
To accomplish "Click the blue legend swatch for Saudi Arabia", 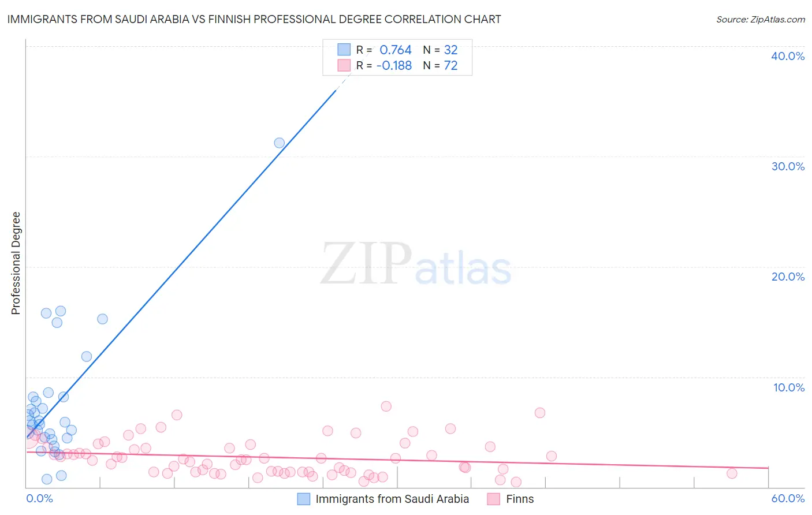I will coord(304,499).
